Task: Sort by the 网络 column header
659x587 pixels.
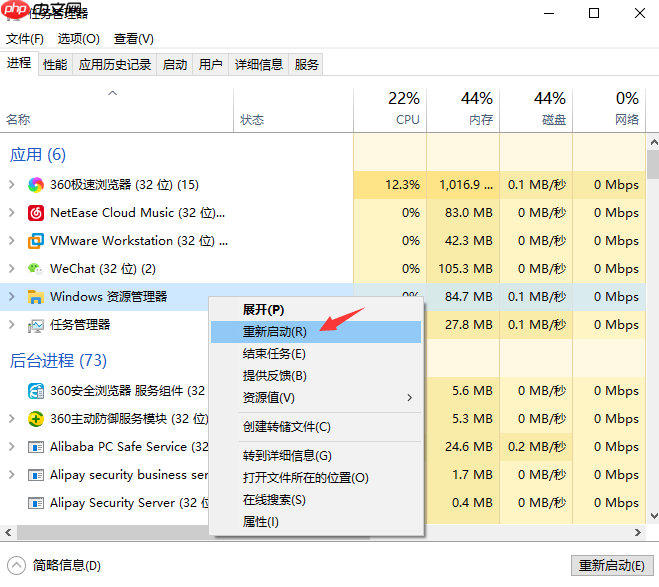Action: 609,111
